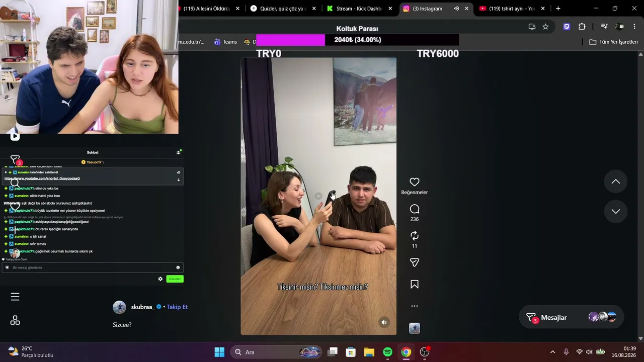
Task: Open chat user list icon beside Sohbet
Action: click(x=178, y=152)
